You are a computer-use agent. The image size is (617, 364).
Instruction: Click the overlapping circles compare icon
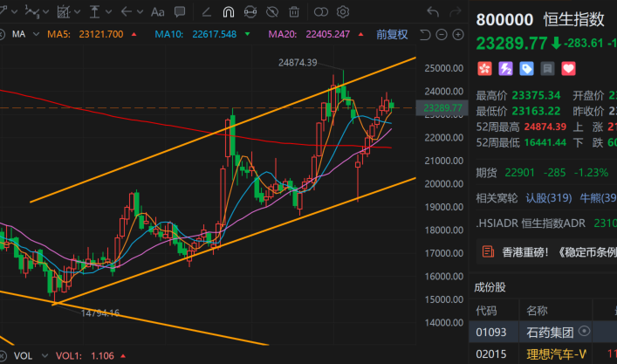click(320, 12)
